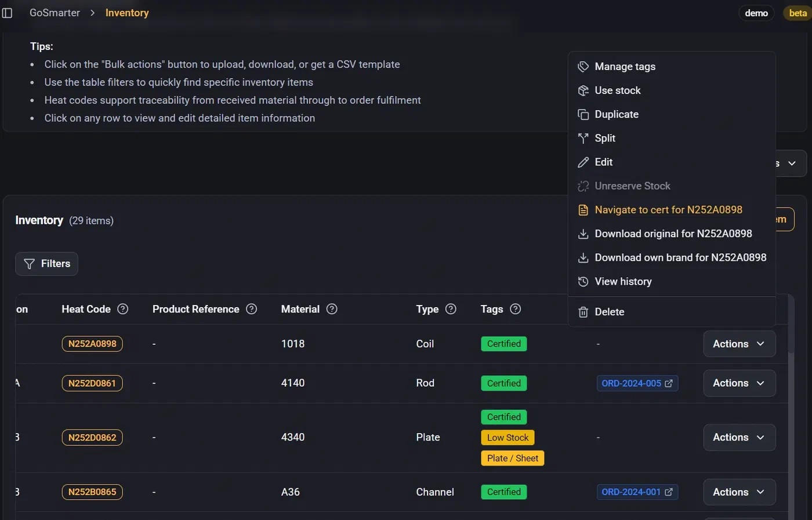Click material cell 4340
This screenshot has height=520, width=812.
(x=293, y=438)
